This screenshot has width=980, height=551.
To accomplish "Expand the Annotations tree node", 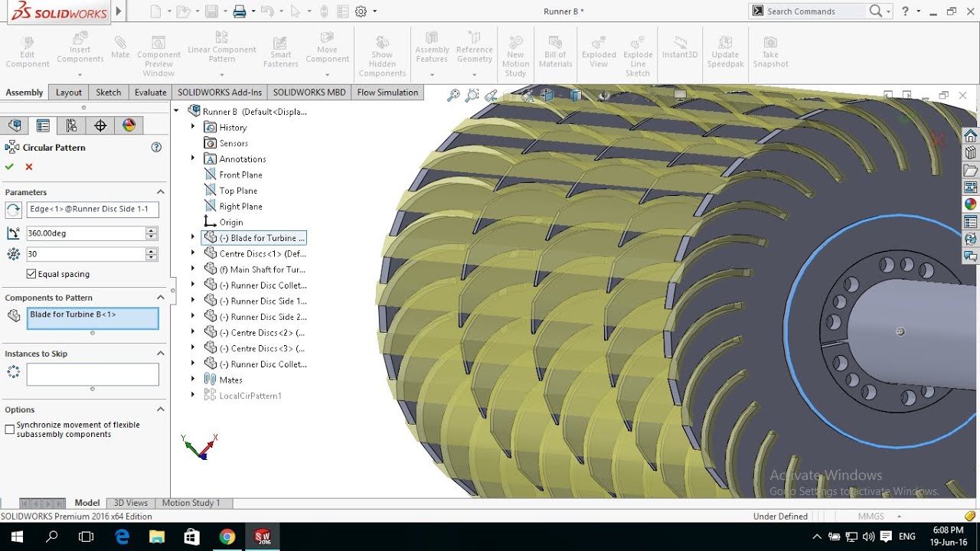I will [x=193, y=158].
